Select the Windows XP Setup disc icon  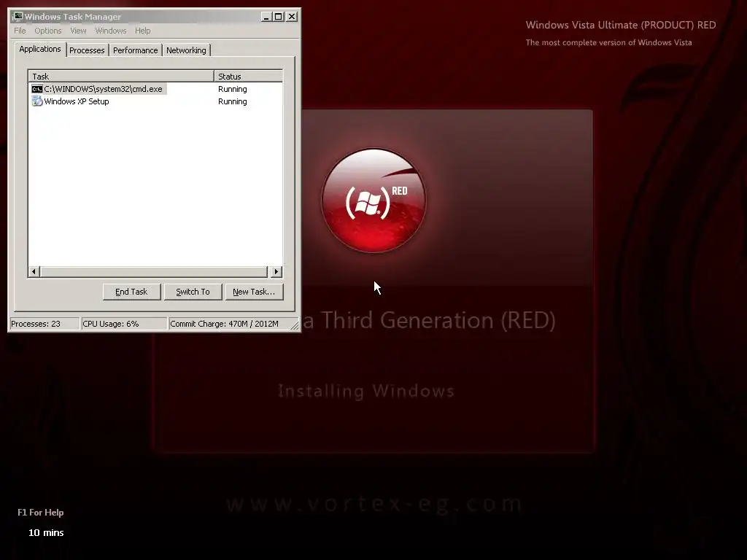(36, 101)
